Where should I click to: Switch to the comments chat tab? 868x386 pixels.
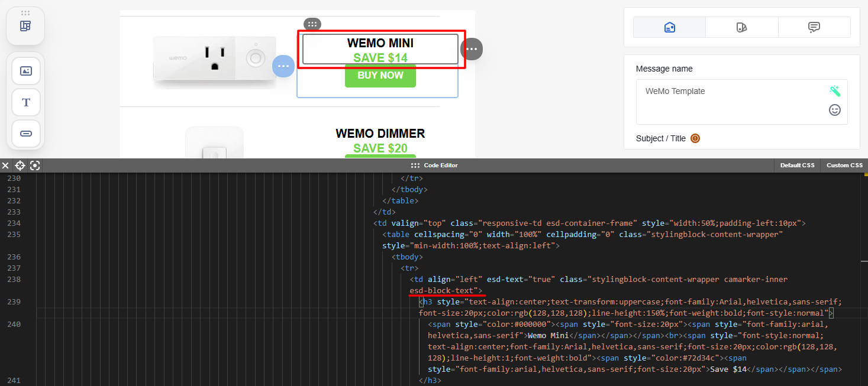[x=814, y=27]
